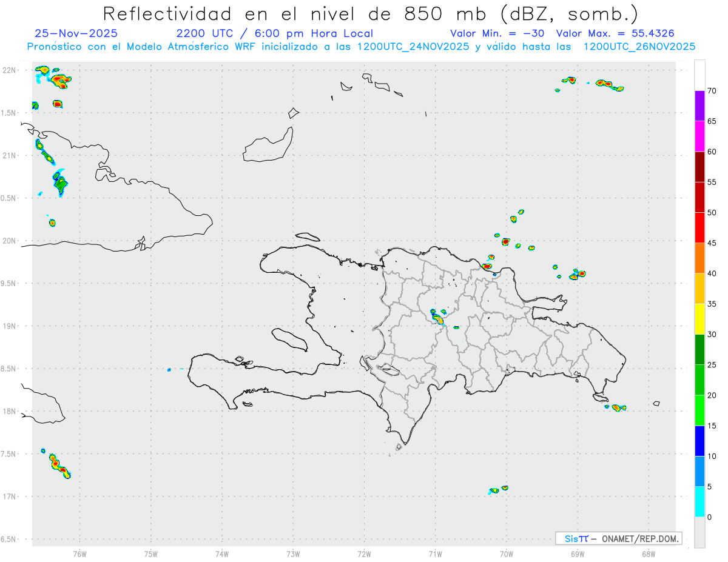
Task: Click the colorbar value '5'
Action: point(710,486)
